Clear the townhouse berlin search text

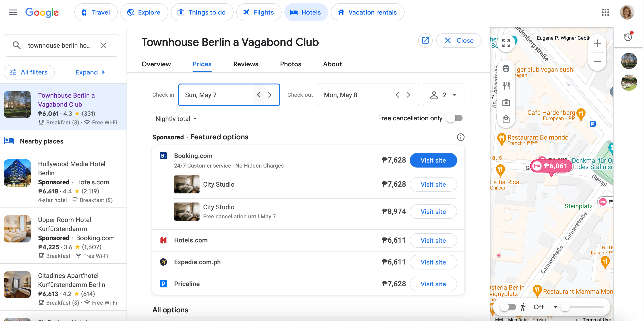pyautogui.click(x=103, y=45)
